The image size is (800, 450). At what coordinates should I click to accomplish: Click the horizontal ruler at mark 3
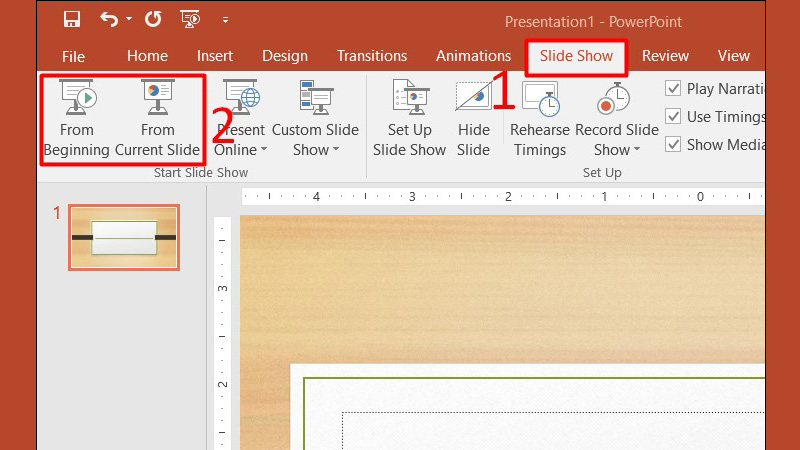pos(412,196)
